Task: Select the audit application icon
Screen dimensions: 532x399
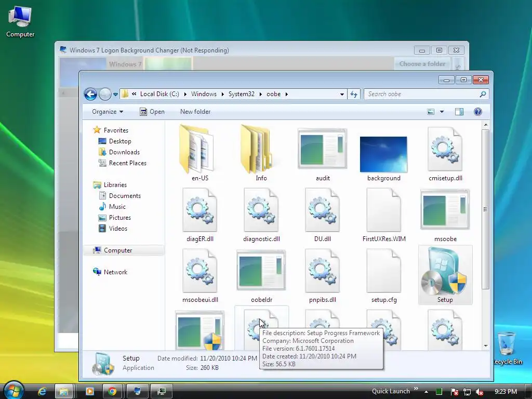Action: 322,153
